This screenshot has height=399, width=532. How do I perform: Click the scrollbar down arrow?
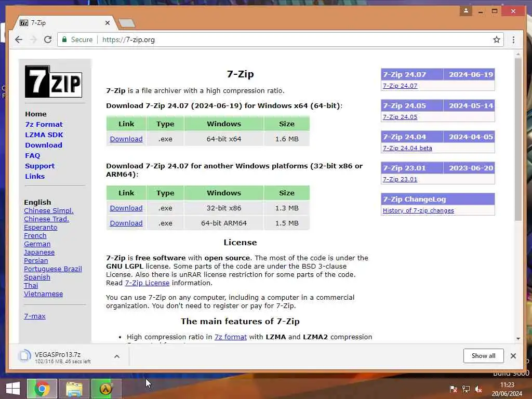tap(518, 338)
